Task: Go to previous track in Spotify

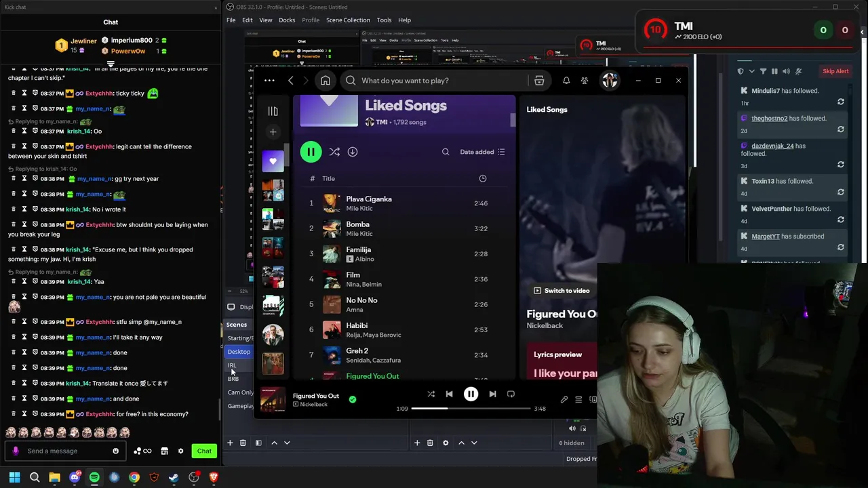Action: pos(449,394)
